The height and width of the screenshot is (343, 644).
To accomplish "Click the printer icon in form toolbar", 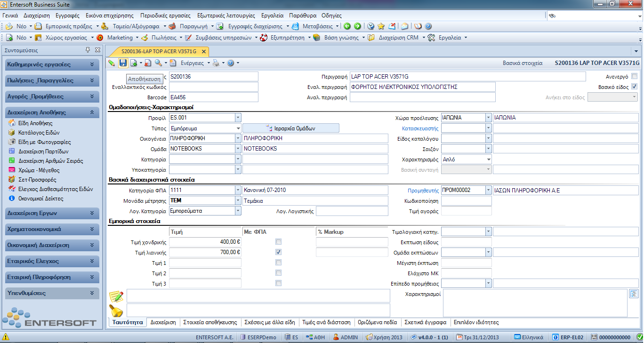I will point(216,63).
